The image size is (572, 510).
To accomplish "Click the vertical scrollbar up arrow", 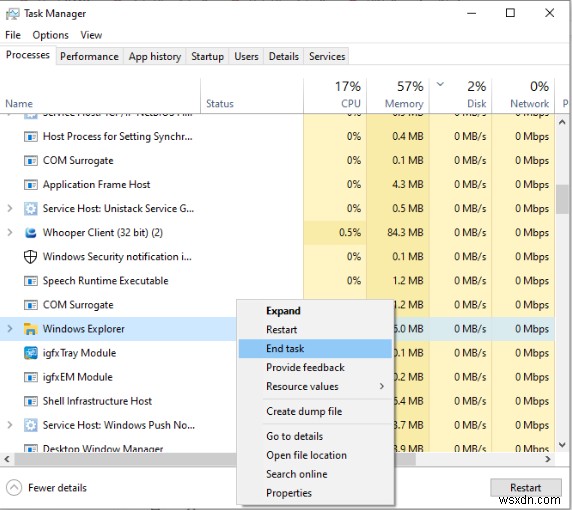I will pos(562,123).
